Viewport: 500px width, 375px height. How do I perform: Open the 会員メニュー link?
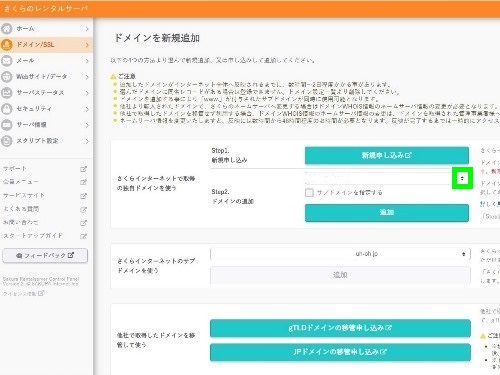[x=21, y=182]
